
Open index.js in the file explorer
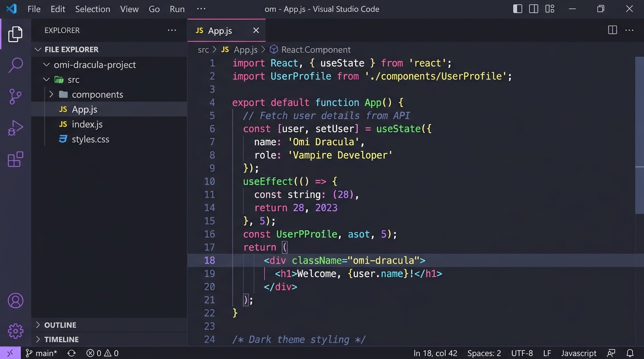pyautogui.click(x=109, y=124)
